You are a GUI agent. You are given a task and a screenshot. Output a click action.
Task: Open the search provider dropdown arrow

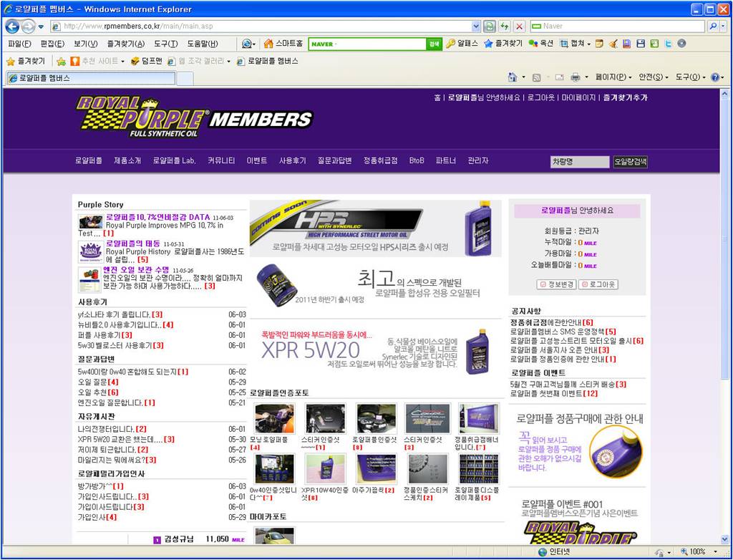[x=724, y=26]
